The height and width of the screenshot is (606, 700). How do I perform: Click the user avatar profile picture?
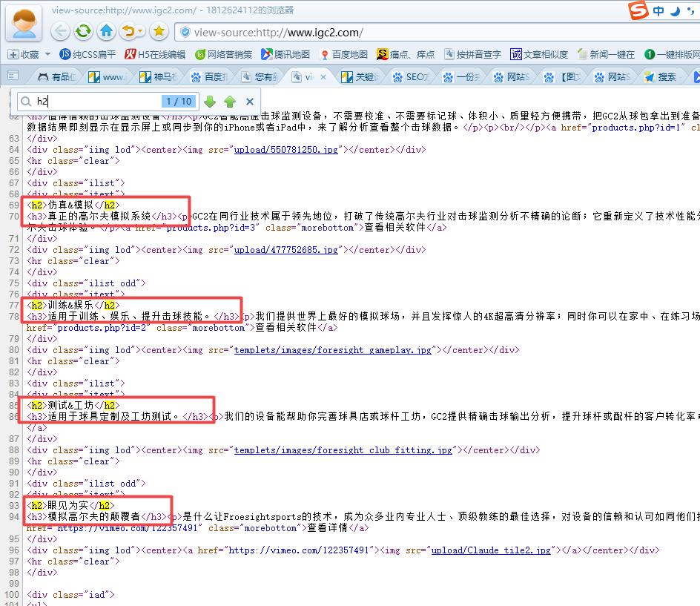point(24,23)
